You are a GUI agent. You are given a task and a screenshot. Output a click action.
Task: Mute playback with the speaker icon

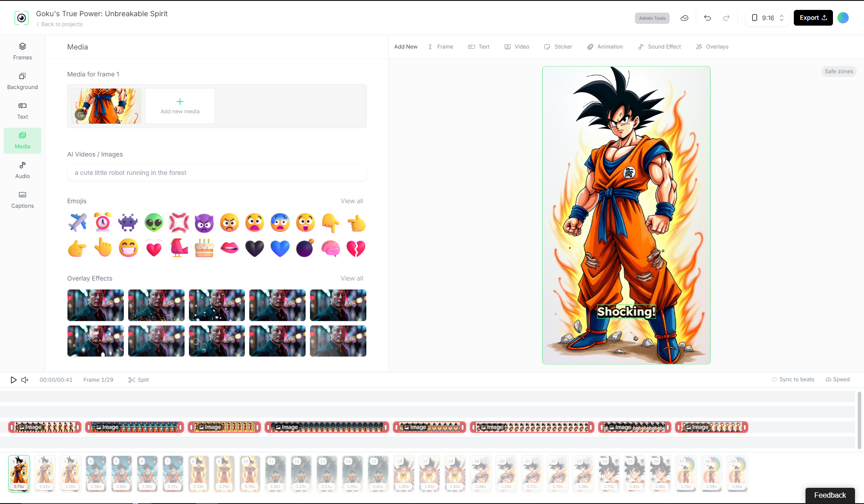coord(25,379)
